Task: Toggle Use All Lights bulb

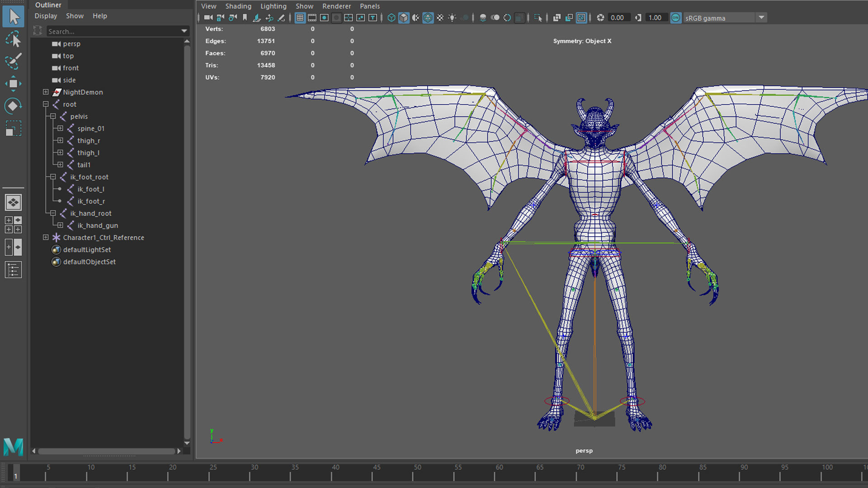Action: coord(453,18)
